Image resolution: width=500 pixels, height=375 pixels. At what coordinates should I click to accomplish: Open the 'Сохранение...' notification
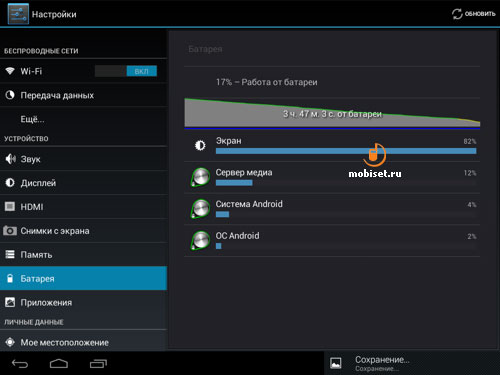tap(412, 363)
